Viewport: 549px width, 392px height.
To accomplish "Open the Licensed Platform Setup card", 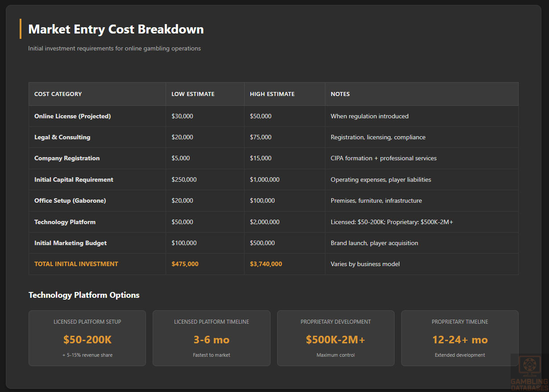I will tap(87, 338).
